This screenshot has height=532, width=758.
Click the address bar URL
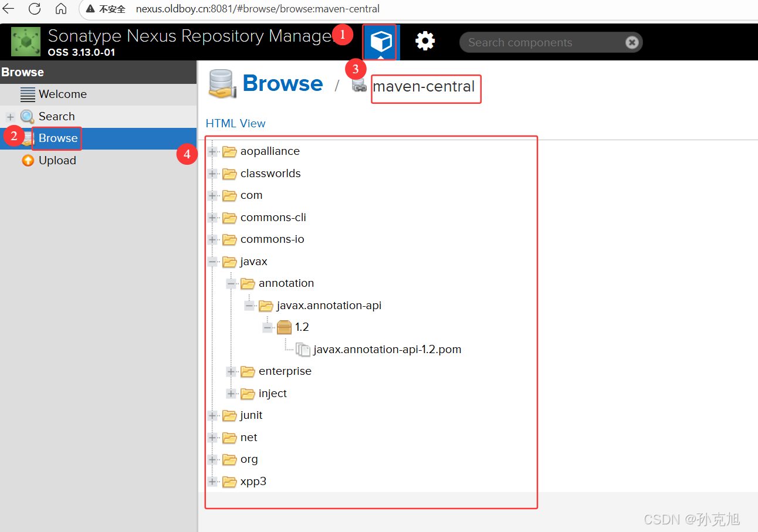pyautogui.click(x=258, y=9)
